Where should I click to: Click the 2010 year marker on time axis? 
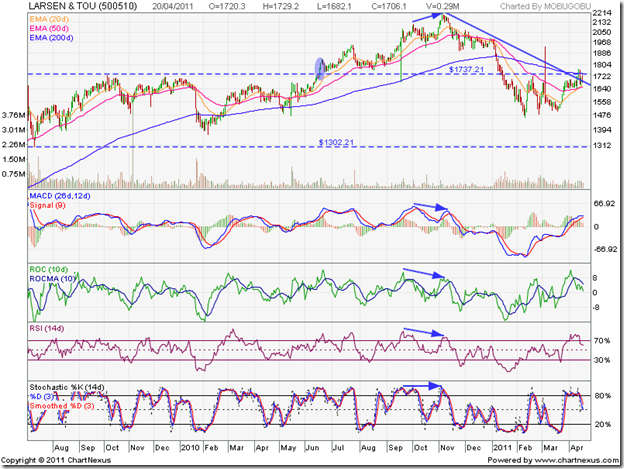pyautogui.click(x=190, y=448)
